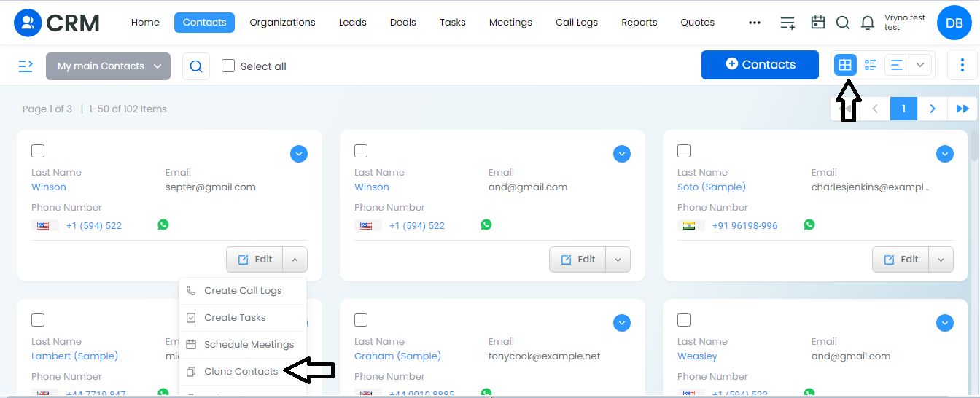Tick checkbox on Weasley card
Image resolution: width=980 pixels, height=398 pixels.
pos(684,320)
